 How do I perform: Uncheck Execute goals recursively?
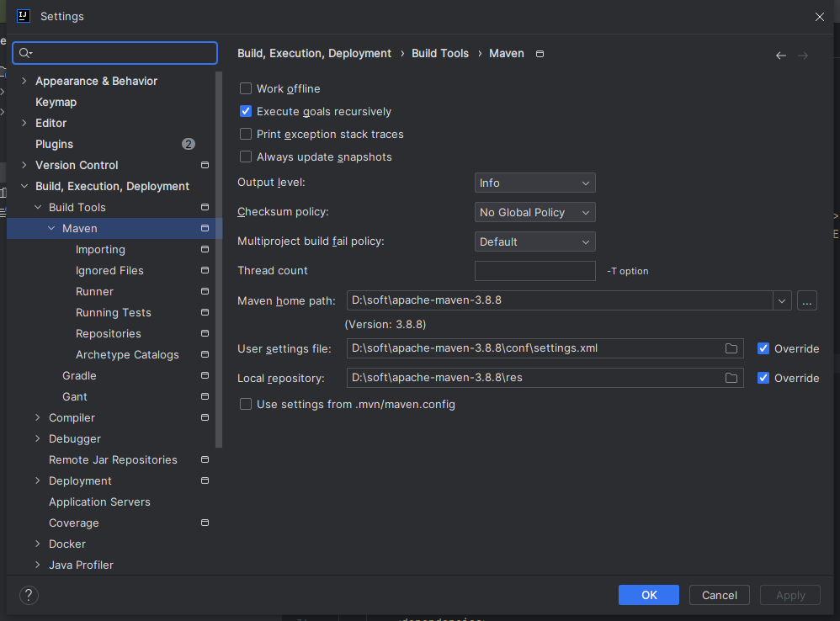tap(246, 111)
